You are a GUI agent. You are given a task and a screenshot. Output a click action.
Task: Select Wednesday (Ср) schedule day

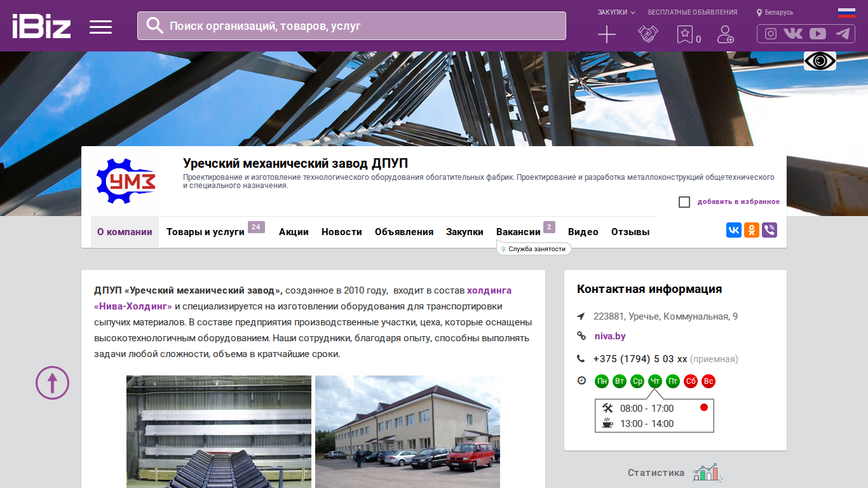[637, 381]
